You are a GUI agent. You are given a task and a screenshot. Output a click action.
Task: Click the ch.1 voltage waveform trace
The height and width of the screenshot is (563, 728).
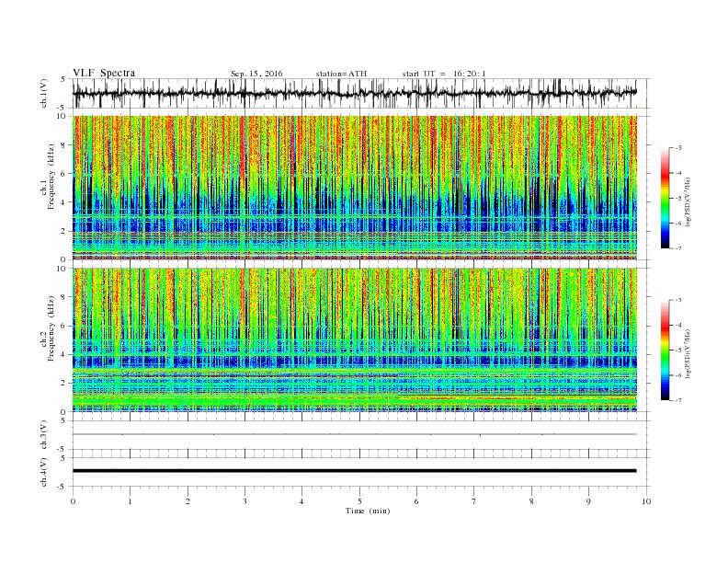click(x=355, y=93)
